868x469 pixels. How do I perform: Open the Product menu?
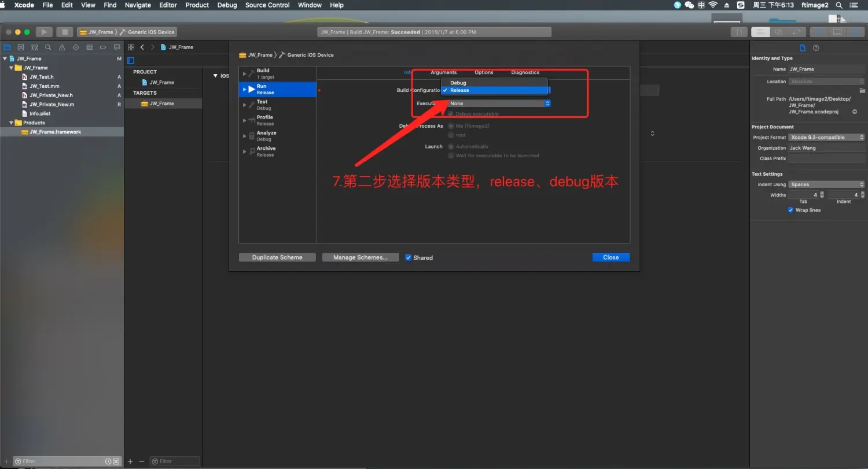(197, 5)
